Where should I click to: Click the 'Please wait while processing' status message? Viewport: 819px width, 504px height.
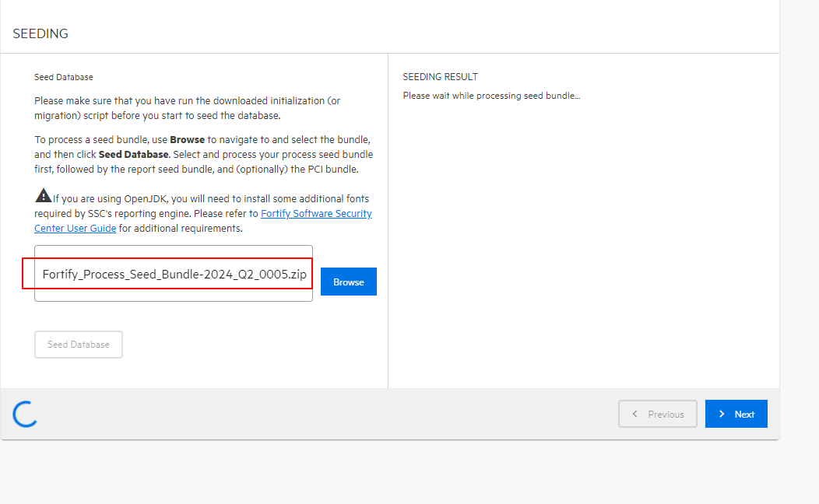tap(491, 96)
